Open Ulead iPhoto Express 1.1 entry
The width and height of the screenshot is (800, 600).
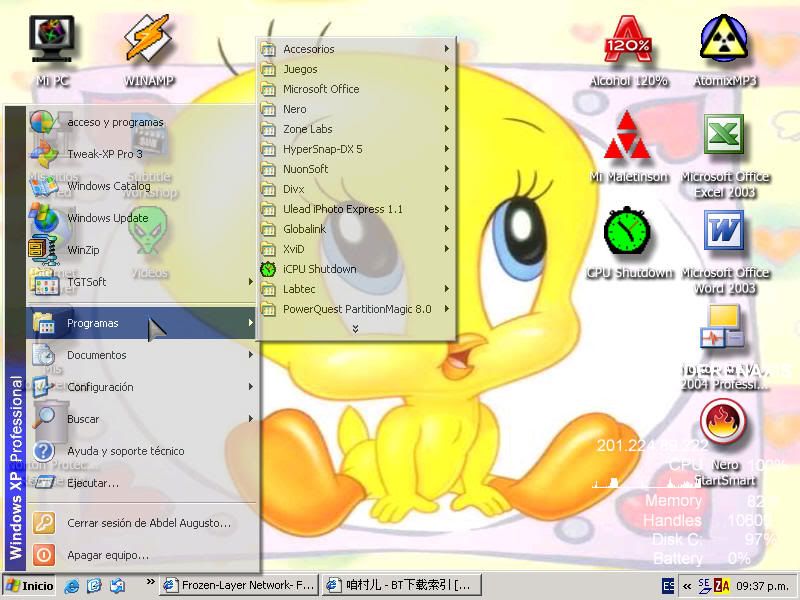[x=356, y=209]
